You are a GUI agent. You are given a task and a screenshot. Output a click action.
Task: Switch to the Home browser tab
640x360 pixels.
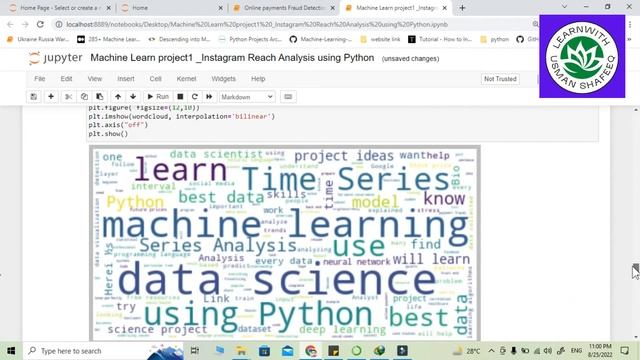(x=171, y=8)
